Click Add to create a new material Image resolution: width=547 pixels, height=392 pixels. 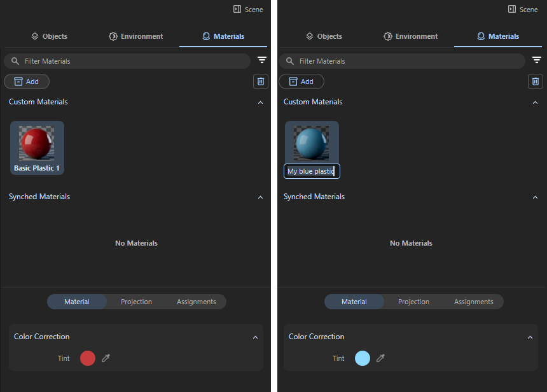[x=26, y=81]
